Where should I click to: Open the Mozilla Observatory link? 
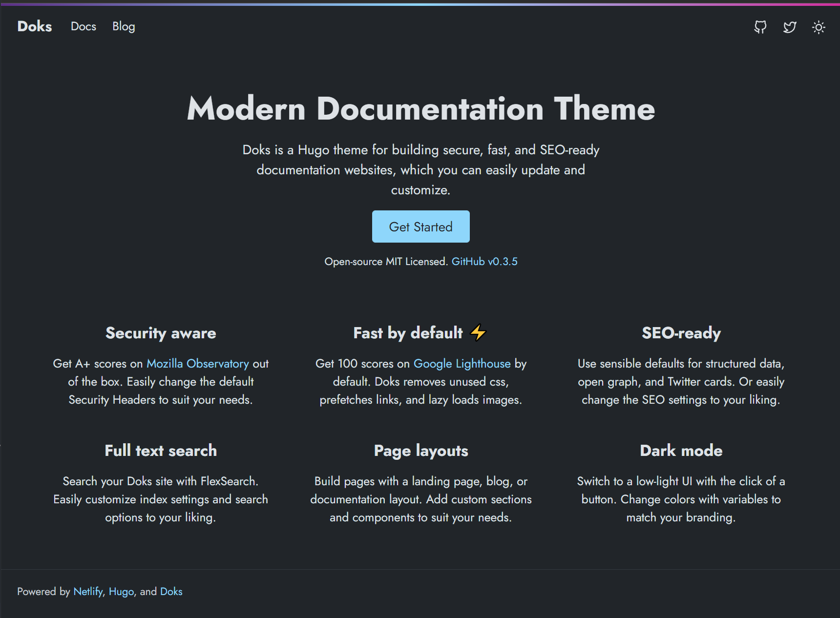pyautogui.click(x=198, y=364)
